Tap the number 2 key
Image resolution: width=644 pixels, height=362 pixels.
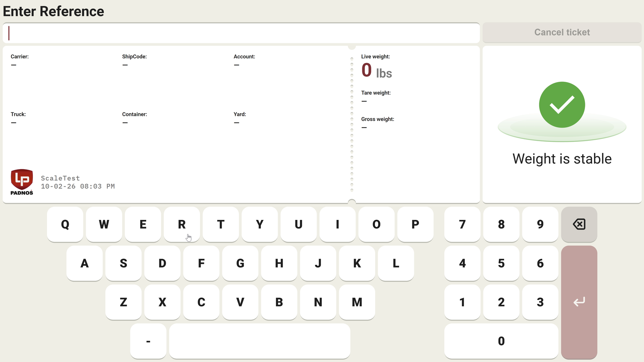pyautogui.click(x=501, y=302)
